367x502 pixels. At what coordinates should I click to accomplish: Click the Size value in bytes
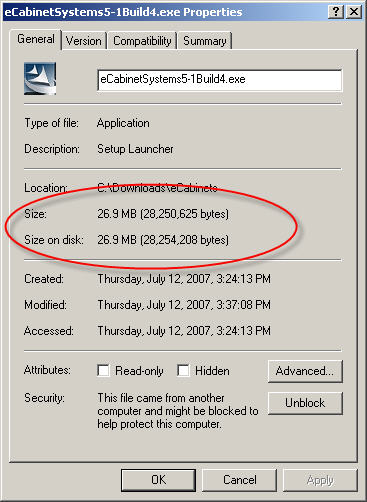(163, 214)
